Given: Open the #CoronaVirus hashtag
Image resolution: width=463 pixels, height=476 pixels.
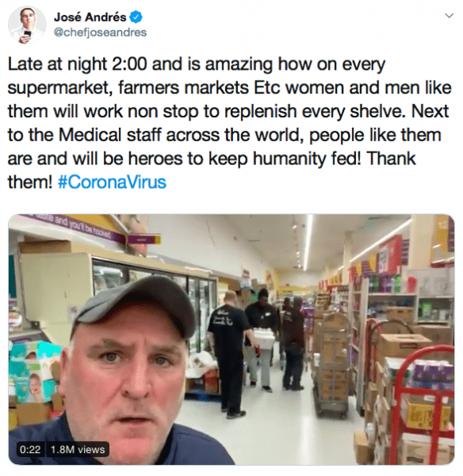Looking at the screenshot, I should [112, 182].
